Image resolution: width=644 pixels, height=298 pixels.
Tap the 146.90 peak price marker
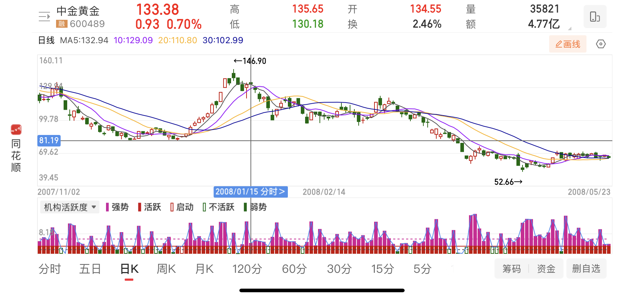tap(250, 61)
